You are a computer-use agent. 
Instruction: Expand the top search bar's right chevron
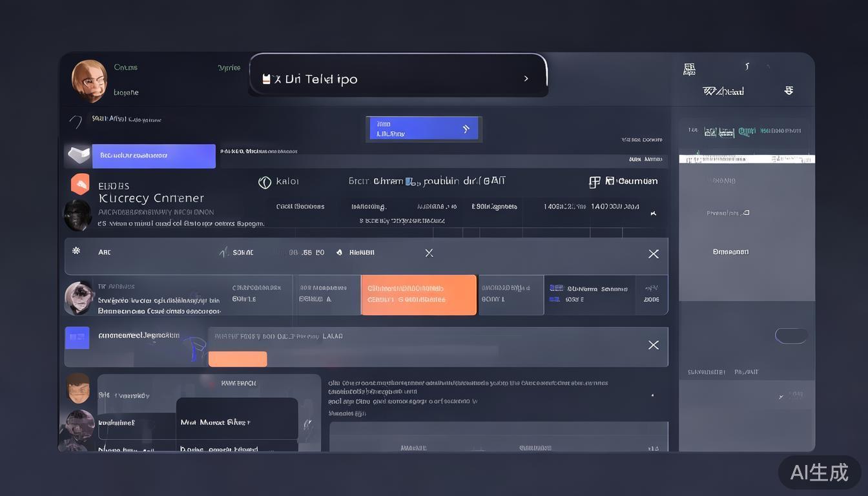tap(526, 79)
